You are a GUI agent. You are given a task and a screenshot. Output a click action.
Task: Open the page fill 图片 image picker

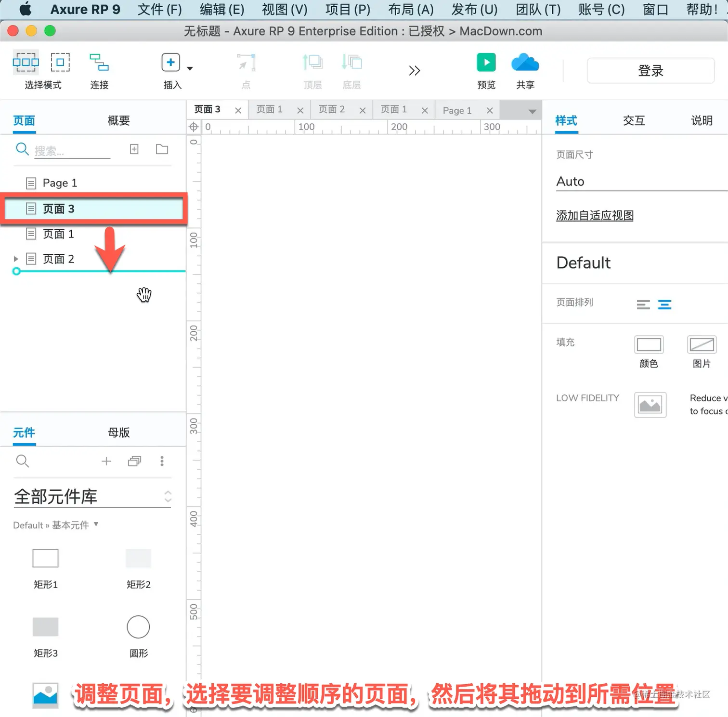702,344
